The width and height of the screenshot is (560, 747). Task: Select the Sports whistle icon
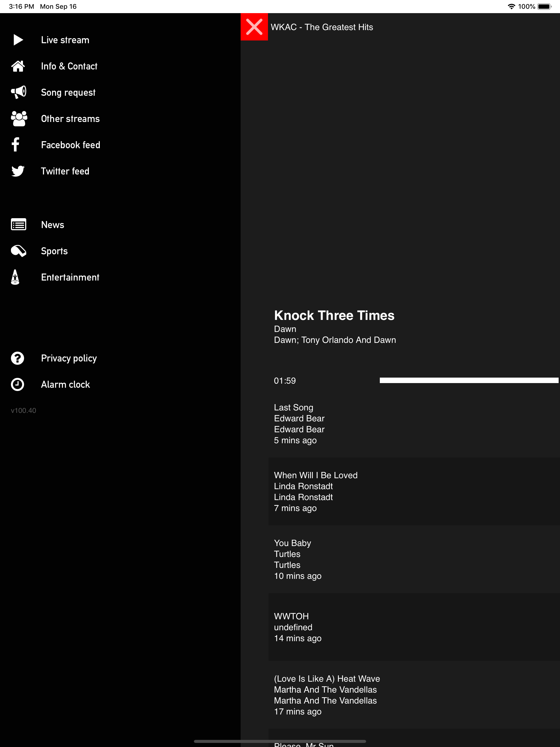point(19,251)
